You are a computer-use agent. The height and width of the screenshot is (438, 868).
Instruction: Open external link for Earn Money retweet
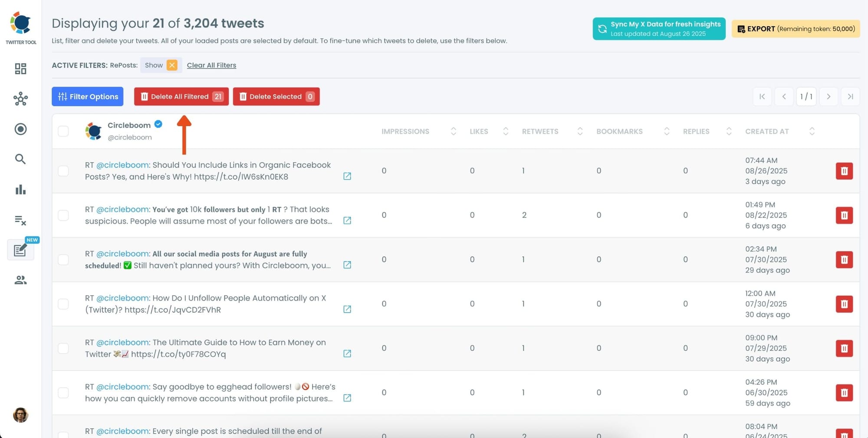click(347, 353)
